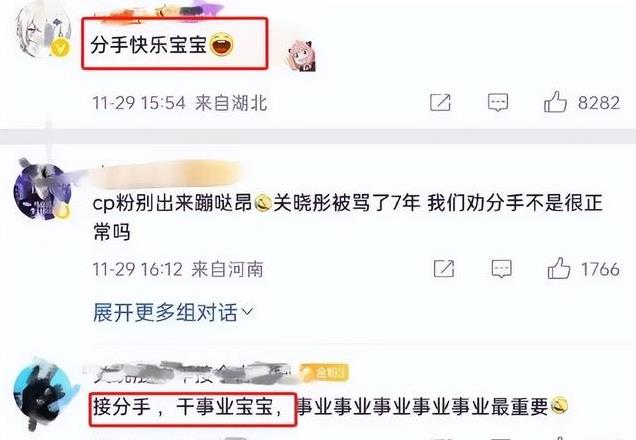Click the 金粉 badge beside username
The image size is (636, 440).
point(324,372)
